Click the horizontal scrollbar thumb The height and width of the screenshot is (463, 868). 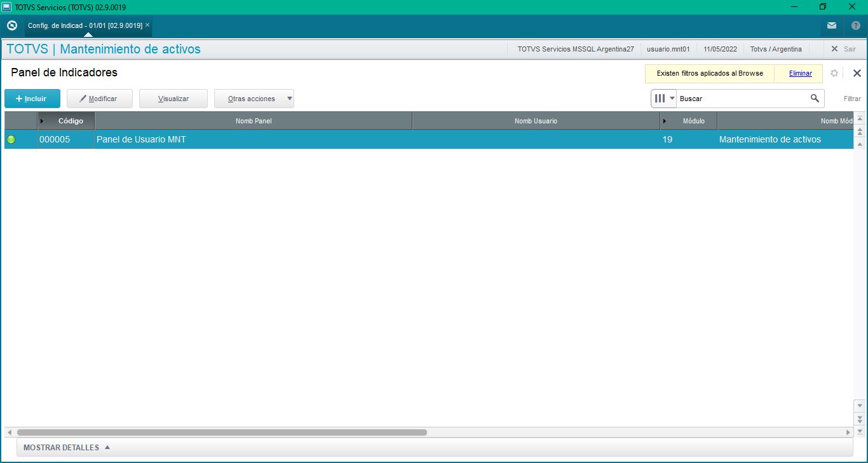coord(222,432)
